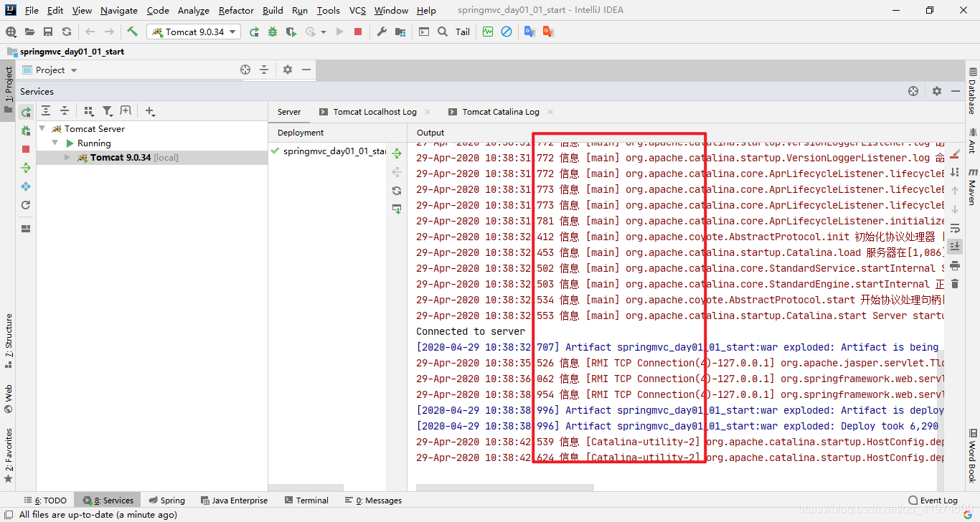Click locate target icon in Project panel
Image resolution: width=980 pixels, height=522 pixels.
click(x=245, y=70)
